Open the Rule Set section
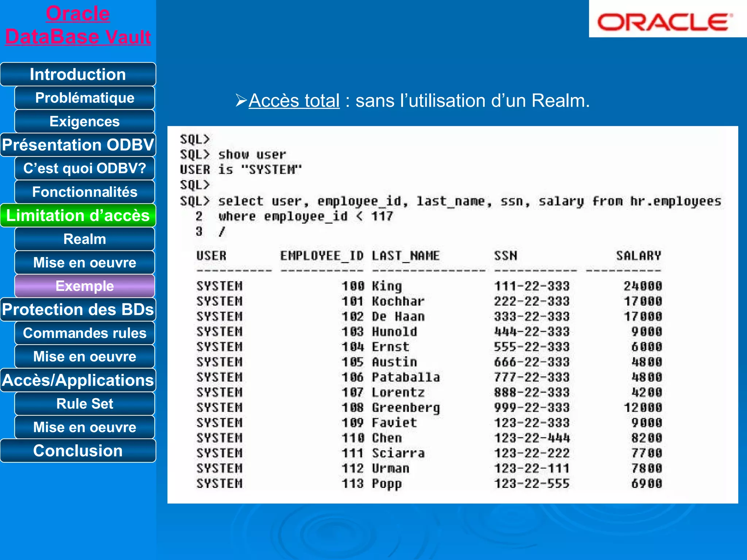 pyautogui.click(x=85, y=404)
